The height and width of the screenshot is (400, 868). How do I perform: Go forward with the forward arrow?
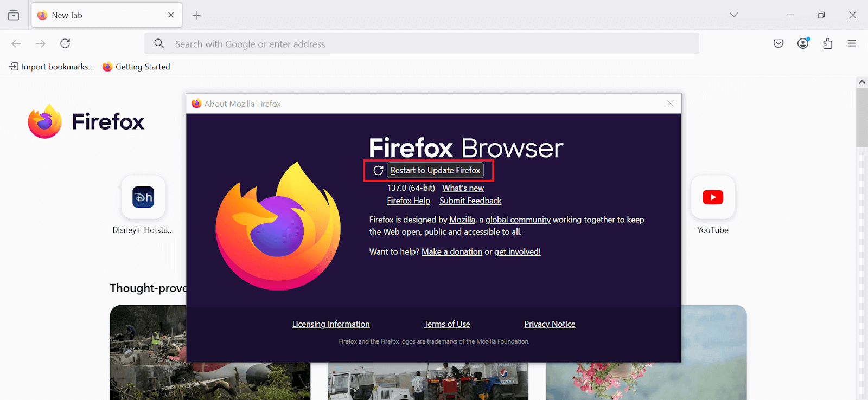pos(41,43)
